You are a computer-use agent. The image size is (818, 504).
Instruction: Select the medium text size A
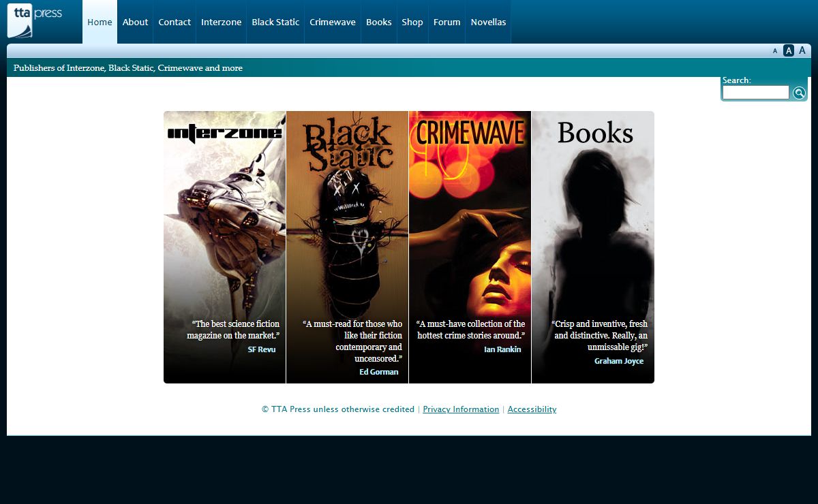[x=789, y=50]
